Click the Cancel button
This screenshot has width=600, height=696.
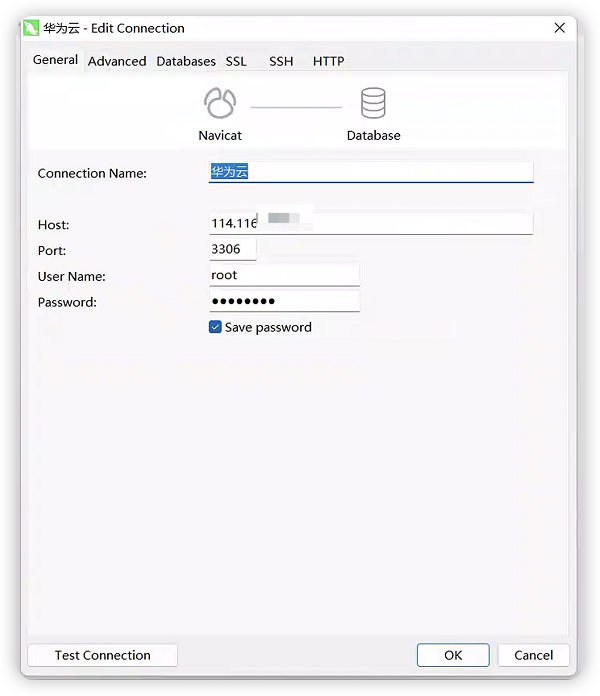click(533, 655)
